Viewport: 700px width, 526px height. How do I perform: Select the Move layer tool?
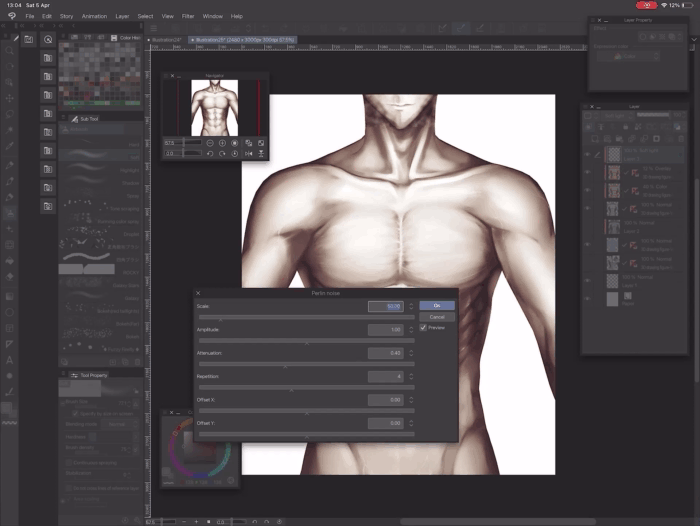[x=11, y=98]
